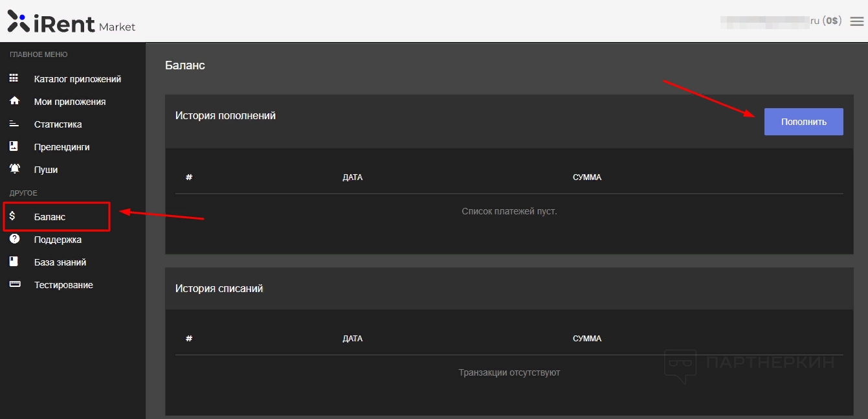This screenshot has height=419, width=868.
Task: Click the dollar icon beside Баланс
Action: coord(12,216)
